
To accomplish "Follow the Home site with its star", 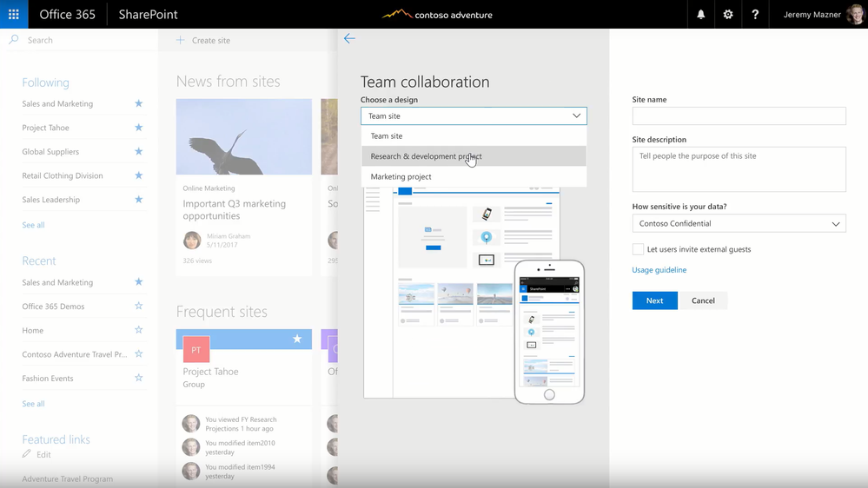I will 139,330.
